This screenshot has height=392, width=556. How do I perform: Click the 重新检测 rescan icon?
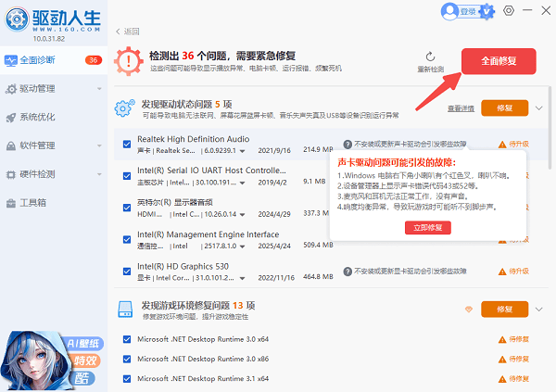point(431,57)
